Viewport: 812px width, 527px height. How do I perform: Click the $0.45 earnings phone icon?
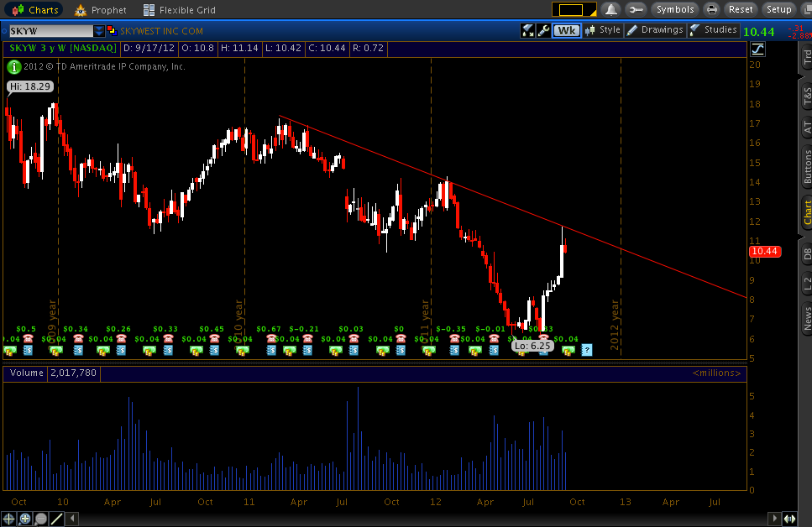point(214,338)
